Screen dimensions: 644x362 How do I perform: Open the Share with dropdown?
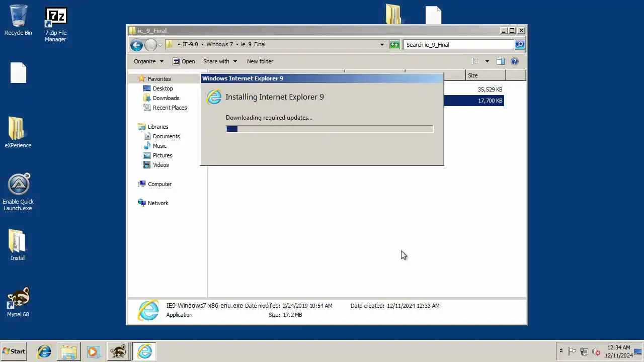[x=219, y=61]
